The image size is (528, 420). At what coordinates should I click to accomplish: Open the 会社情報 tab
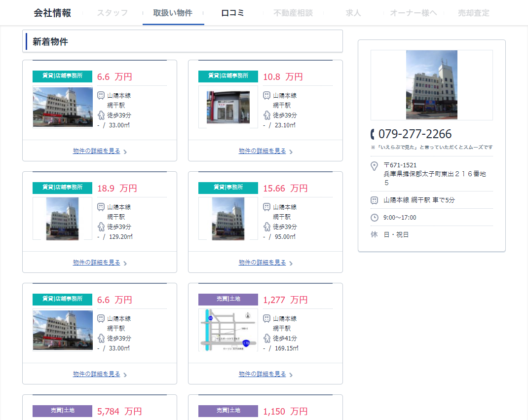click(x=52, y=13)
